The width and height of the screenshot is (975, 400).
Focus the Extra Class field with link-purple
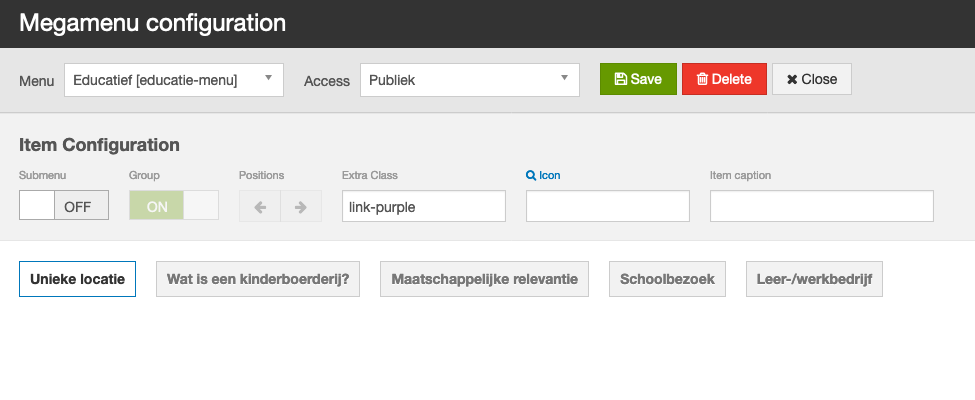(423, 206)
